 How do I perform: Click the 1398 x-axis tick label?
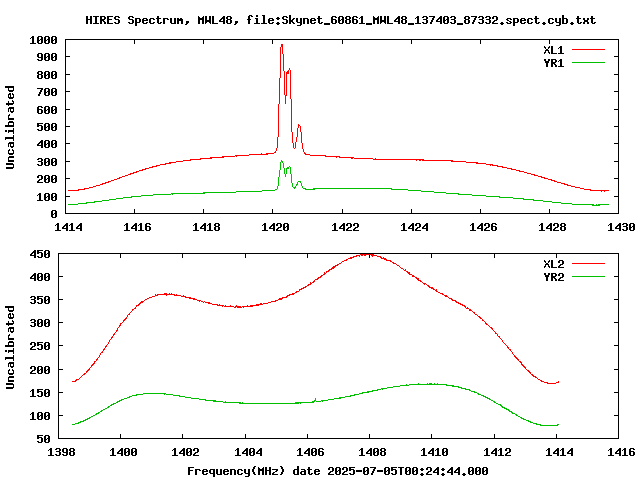(x=61, y=452)
